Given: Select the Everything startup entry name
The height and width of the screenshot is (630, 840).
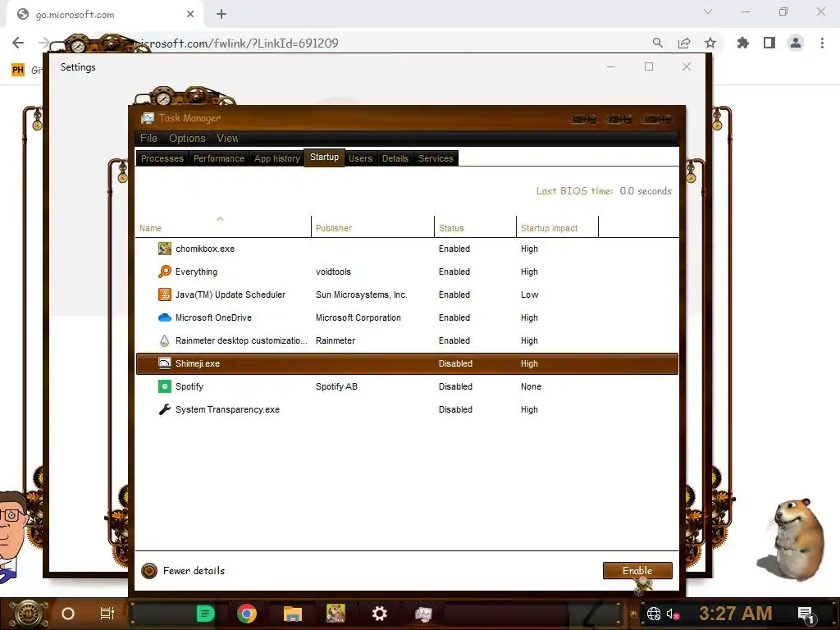Looking at the screenshot, I should (197, 272).
